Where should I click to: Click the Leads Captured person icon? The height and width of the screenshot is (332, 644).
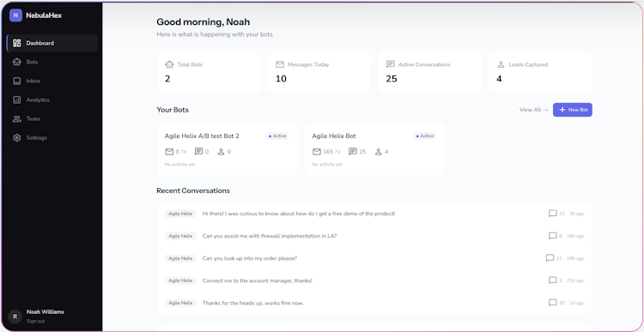(501, 64)
